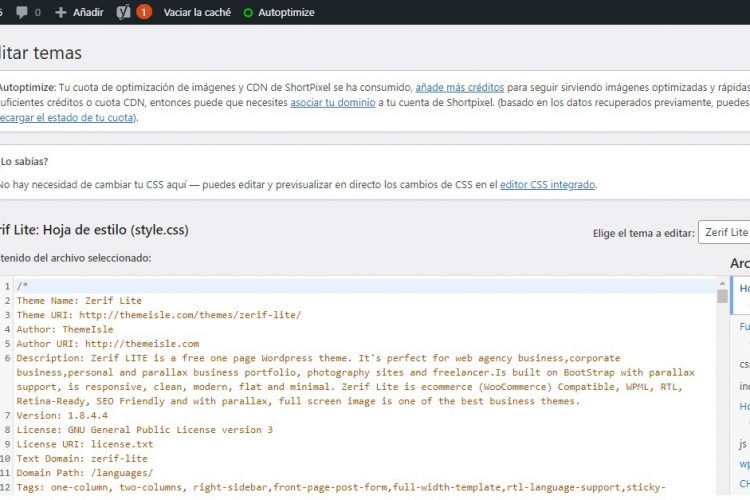750x500 pixels.
Task: Click the Tags line in the editor
Action: tap(341, 487)
